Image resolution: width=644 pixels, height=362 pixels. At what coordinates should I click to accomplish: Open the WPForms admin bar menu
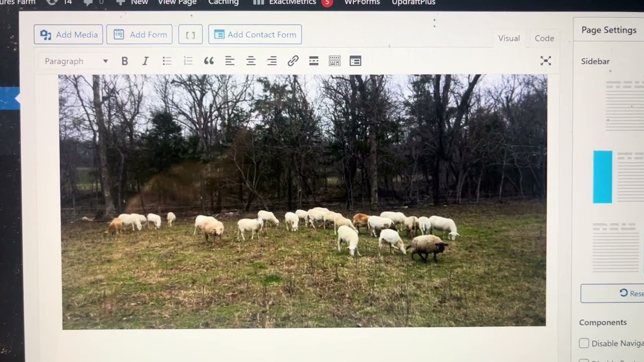[x=362, y=2]
